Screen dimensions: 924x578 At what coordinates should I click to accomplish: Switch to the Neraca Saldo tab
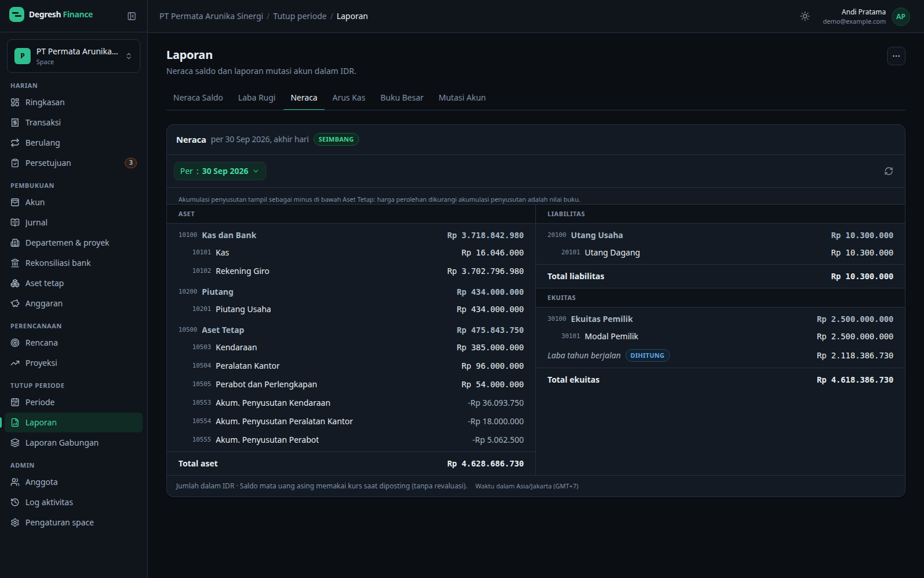click(198, 98)
